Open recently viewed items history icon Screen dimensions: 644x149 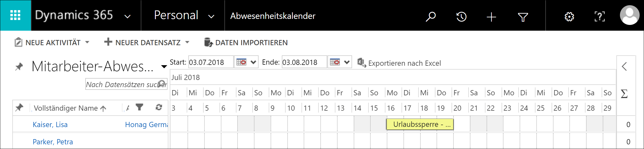click(x=461, y=17)
